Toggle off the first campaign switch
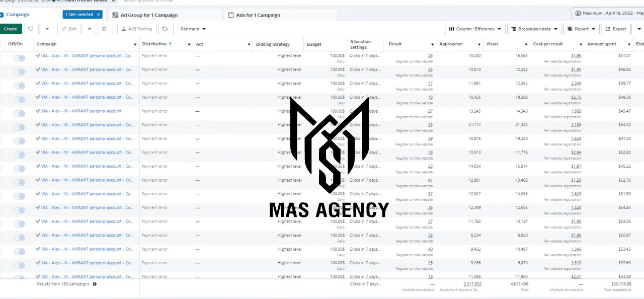 [x=20, y=58]
